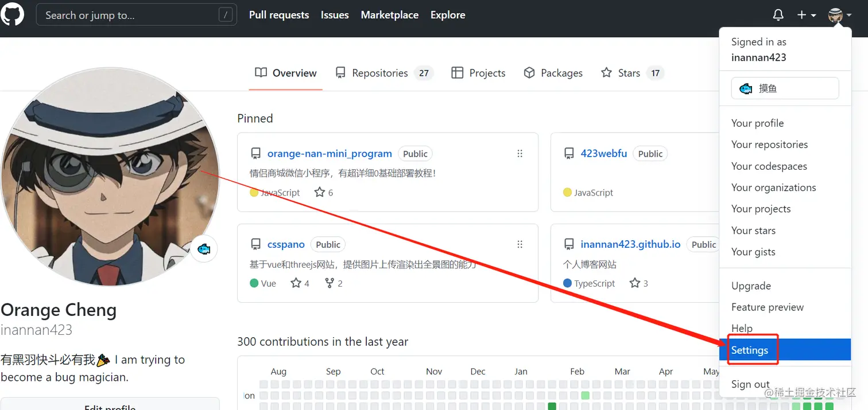Open the csspano repository link
Viewport: 868px width, 410px height.
(x=286, y=244)
